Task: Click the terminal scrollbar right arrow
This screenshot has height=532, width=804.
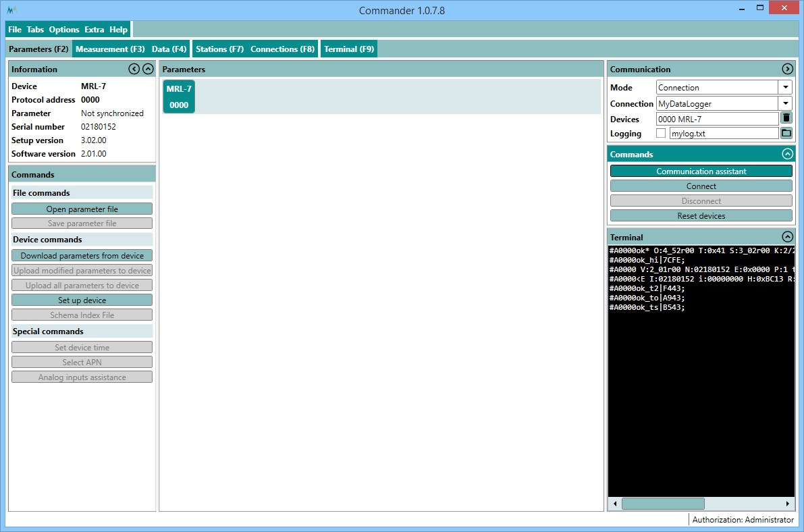Action: coord(787,504)
